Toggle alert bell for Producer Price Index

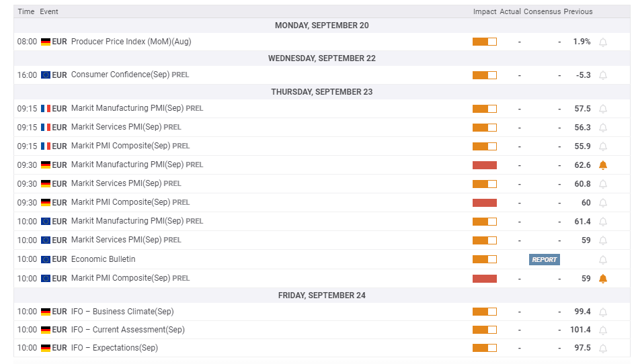(x=603, y=42)
